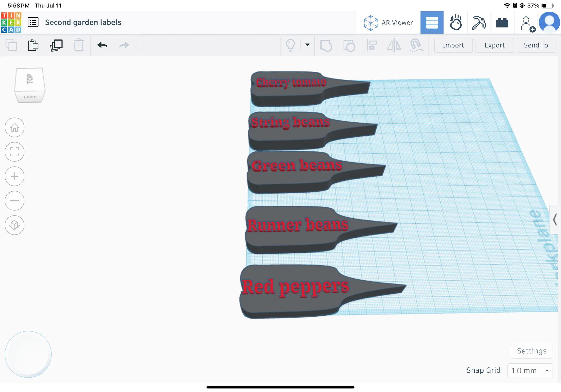Open the AR Viewer
Viewport: 561px width, 392px height.
(388, 23)
